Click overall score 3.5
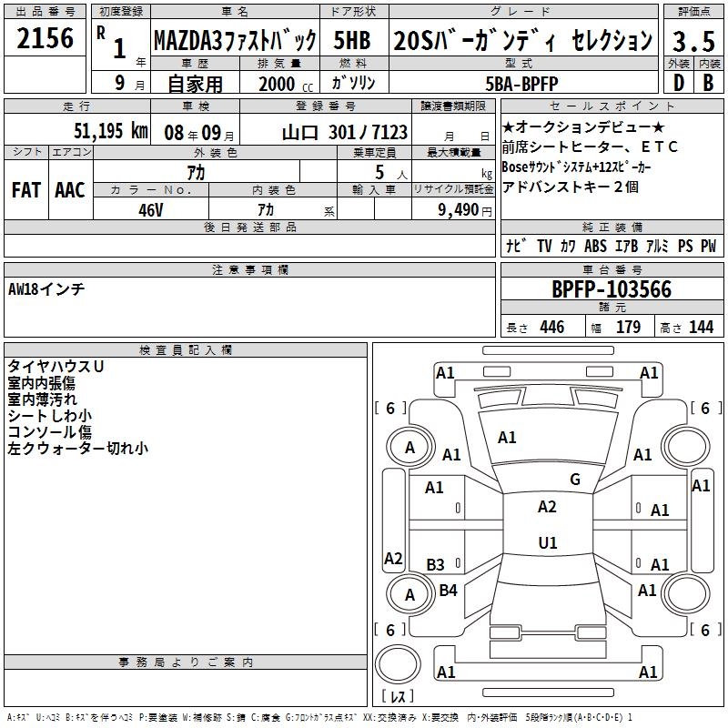Viewport: 728px width, 728px height. (x=693, y=41)
